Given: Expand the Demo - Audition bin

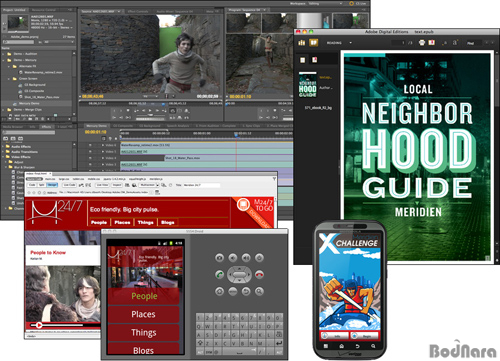Looking at the screenshot, I should point(4,54).
